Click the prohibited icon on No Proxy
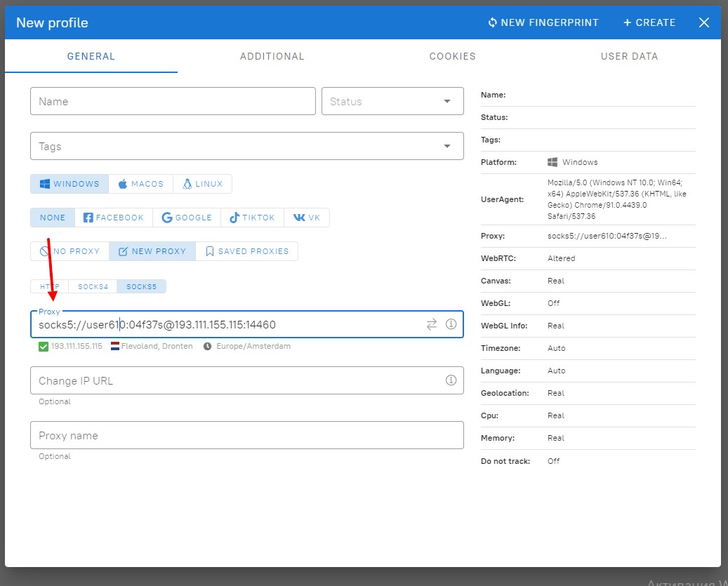This screenshot has height=586, width=728. 44,251
